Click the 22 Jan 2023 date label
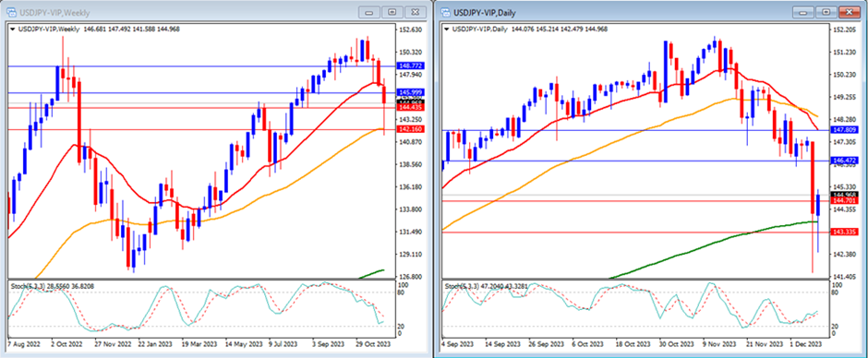The image size is (868, 358). point(155,343)
